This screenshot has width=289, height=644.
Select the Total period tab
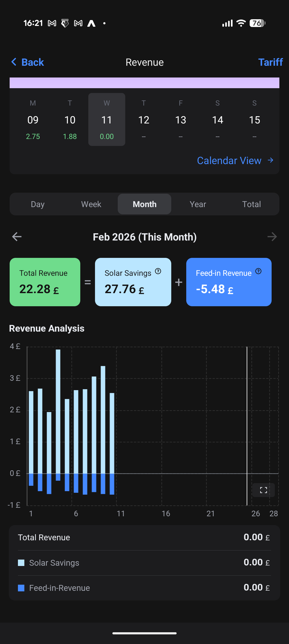251,204
